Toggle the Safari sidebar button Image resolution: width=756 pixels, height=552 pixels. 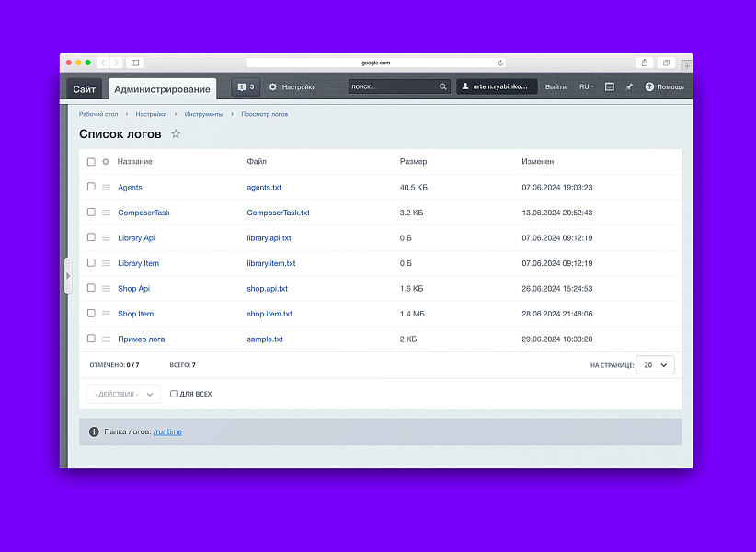(135, 63)
